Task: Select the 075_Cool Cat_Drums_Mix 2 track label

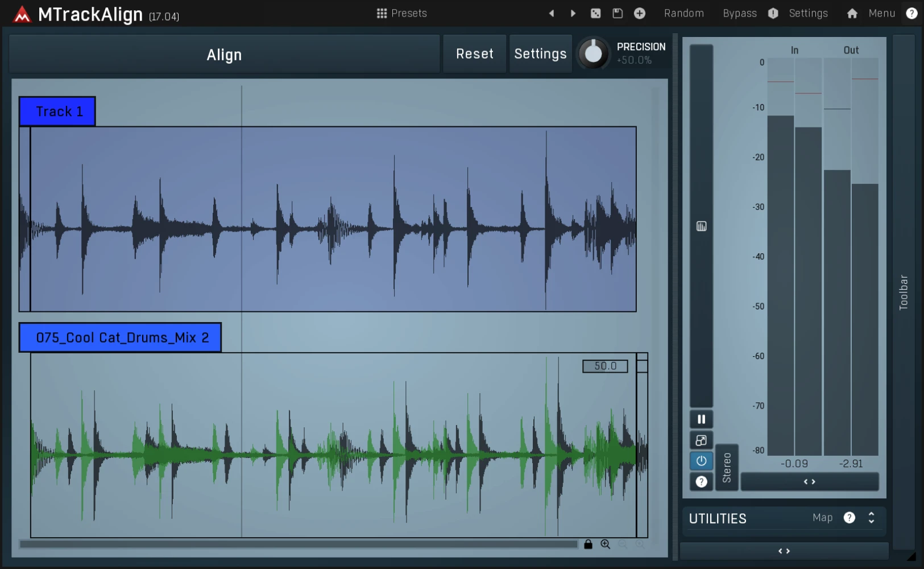Action: coord(119,337)
